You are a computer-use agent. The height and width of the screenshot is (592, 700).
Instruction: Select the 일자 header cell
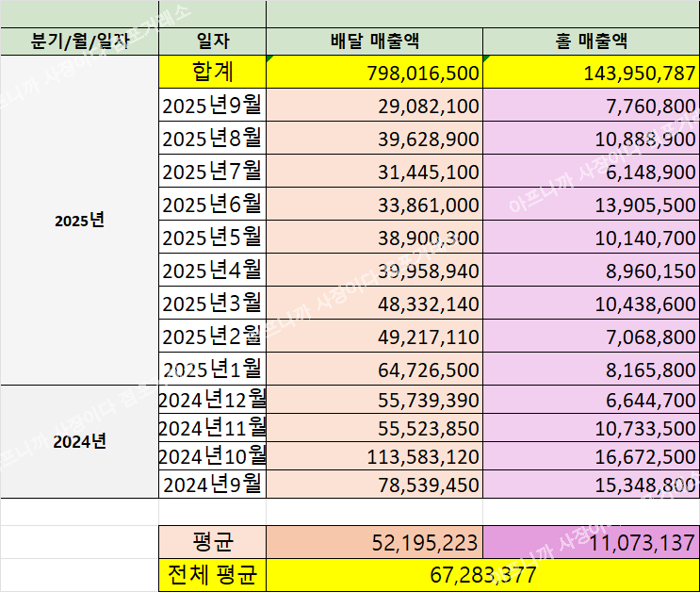pos(213,41)
